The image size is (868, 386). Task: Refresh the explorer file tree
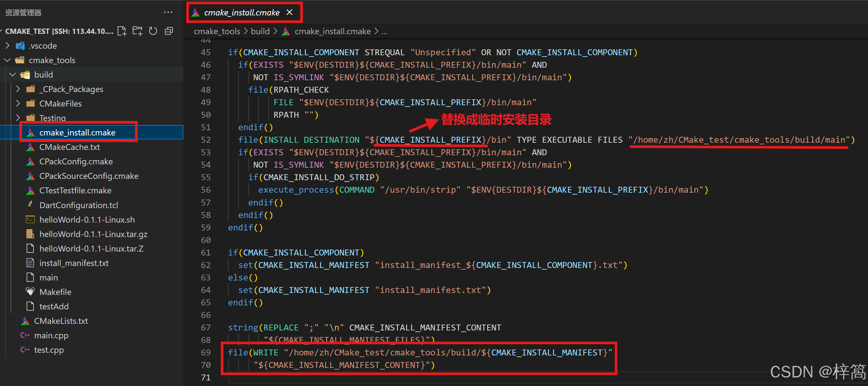pos(153,31)
